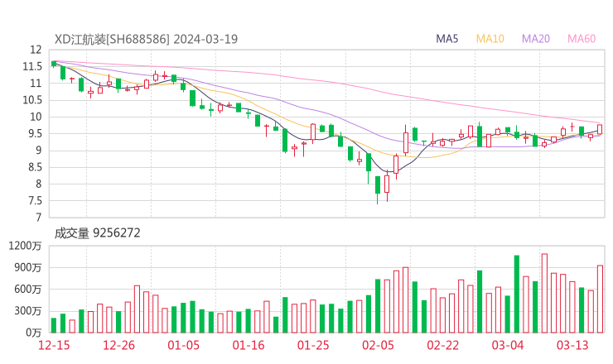
Task: Select the last candlestick on the right
Action: [600, 129]
